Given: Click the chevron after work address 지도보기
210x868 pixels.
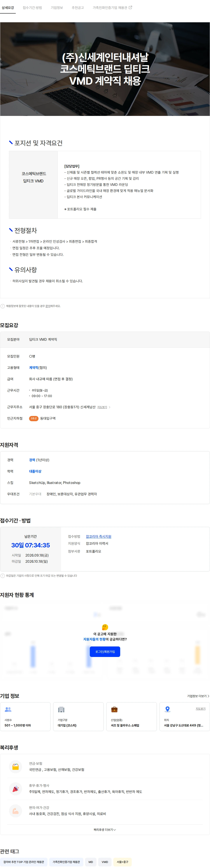Looking at the screenshot, I should 110,407.
